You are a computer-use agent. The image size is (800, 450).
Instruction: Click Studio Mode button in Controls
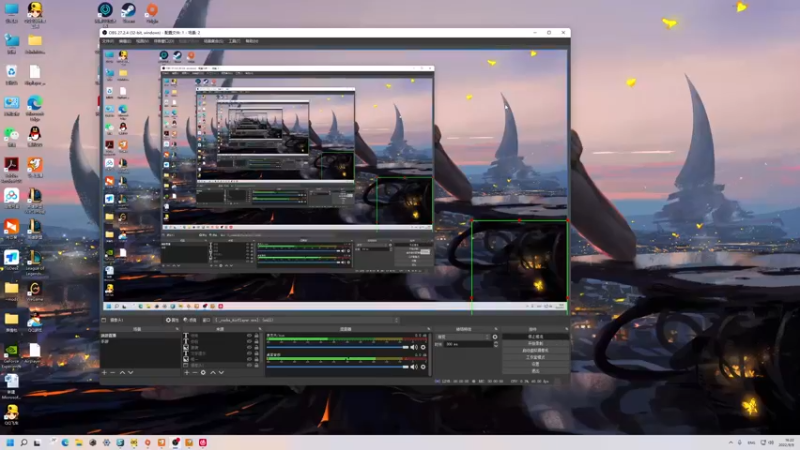coord(535,357)
